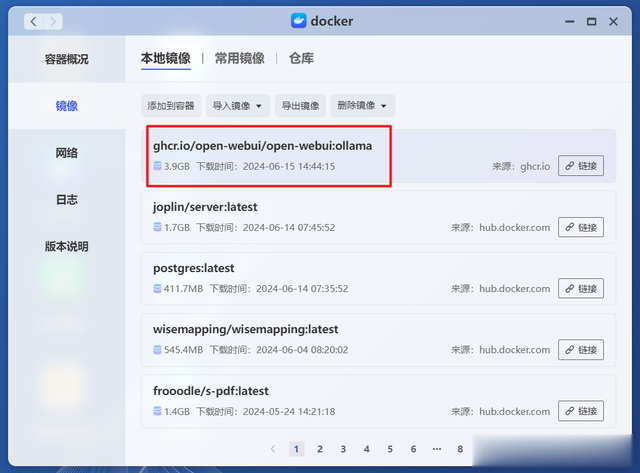This screenshot has height=473, width=640.
Task: Open the 网络 sidebar section
Action: coord(67,153)
